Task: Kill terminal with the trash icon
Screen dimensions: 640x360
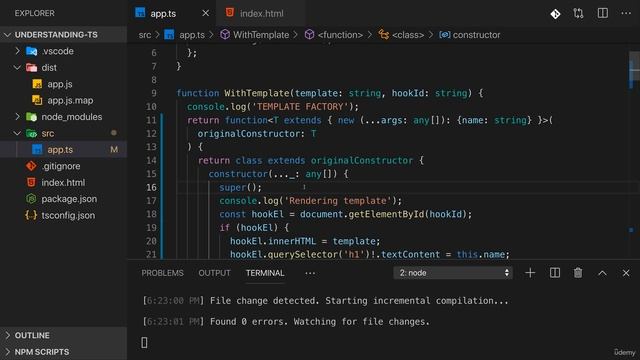Action: click(x=578, y=273)
